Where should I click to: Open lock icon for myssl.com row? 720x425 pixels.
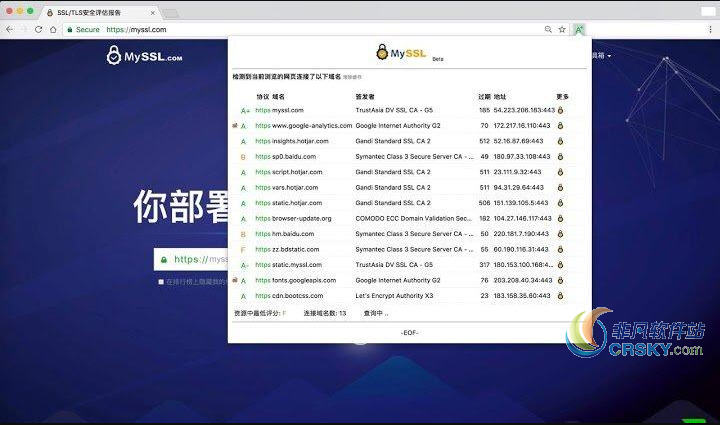560,110
